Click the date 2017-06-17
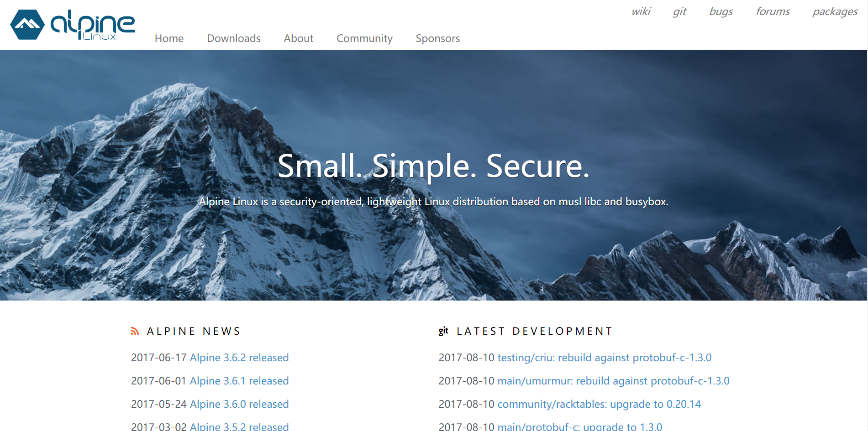 click(x=159, y=358)
